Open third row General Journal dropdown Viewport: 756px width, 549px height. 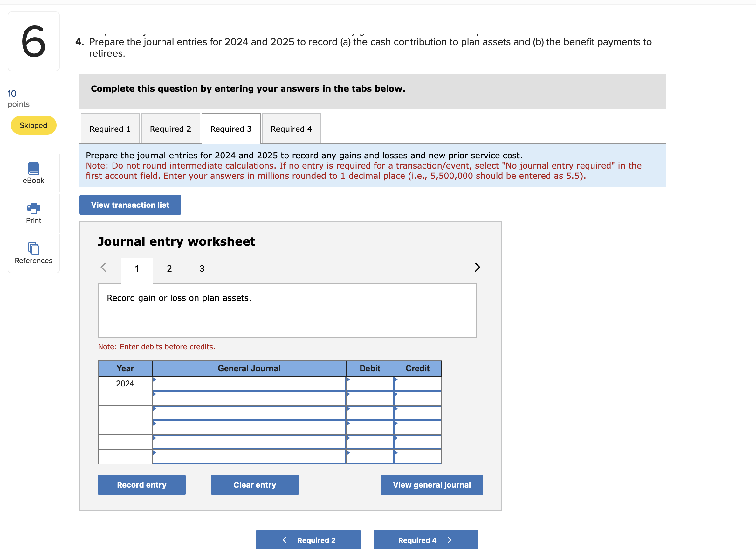249,413
